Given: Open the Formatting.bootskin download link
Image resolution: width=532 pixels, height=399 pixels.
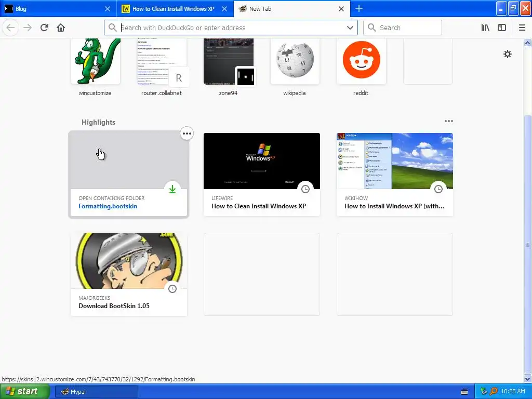Looking at the screenshot, I should 108,206.
